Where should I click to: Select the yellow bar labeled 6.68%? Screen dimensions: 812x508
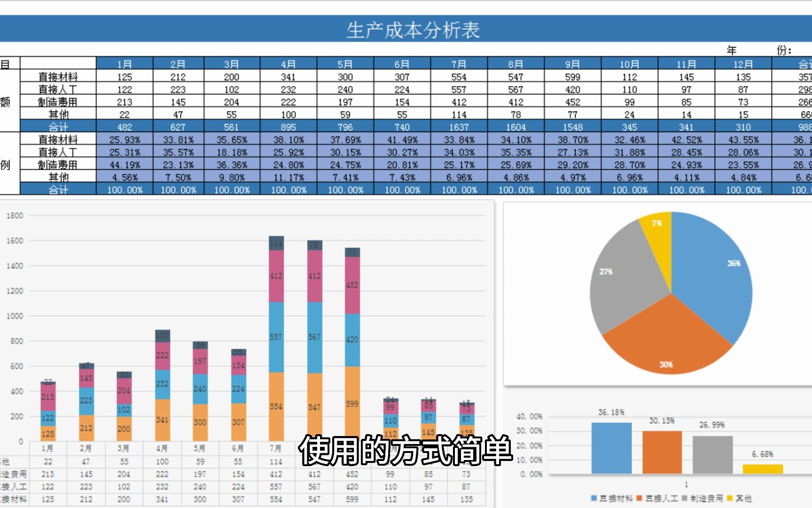click(x=763, y=468)
